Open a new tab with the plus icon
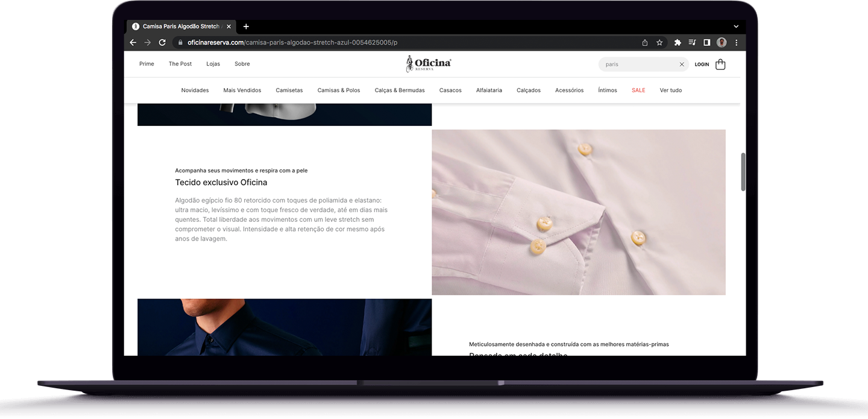868x419 pixels. (x=246, y=27)
